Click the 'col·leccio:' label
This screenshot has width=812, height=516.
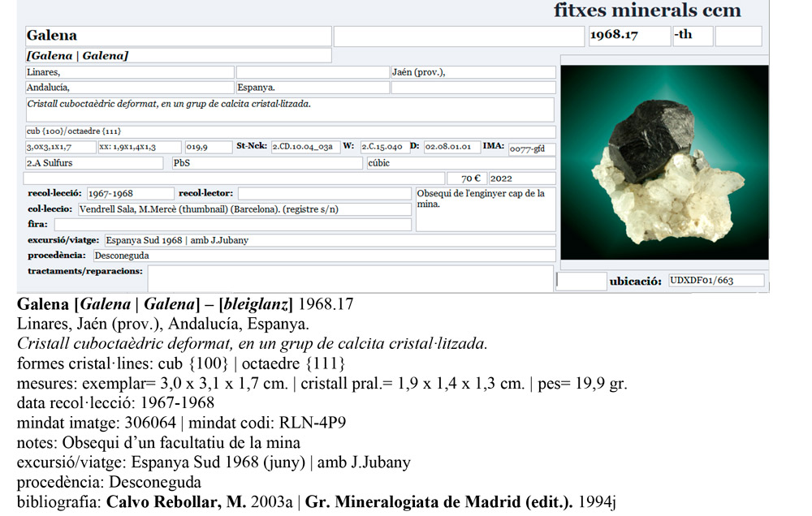(50, 209)
